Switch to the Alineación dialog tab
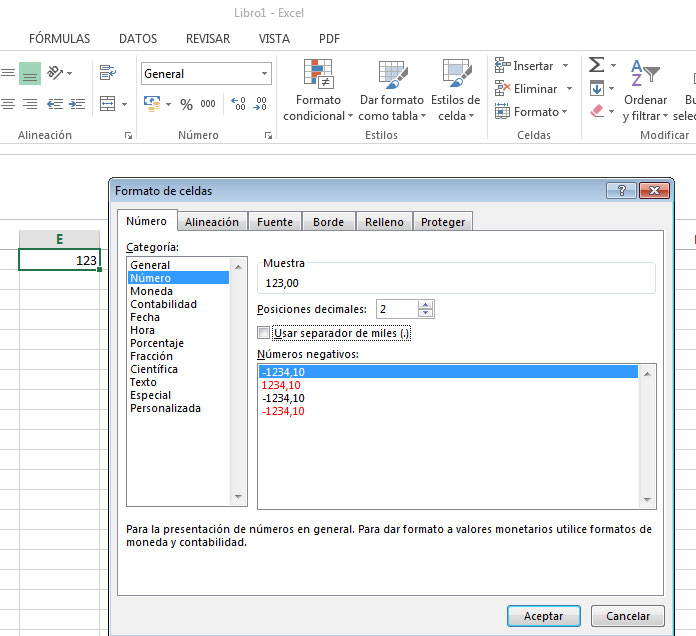The height and width of the screenshot is (636, 696). (x=212, y=222)
